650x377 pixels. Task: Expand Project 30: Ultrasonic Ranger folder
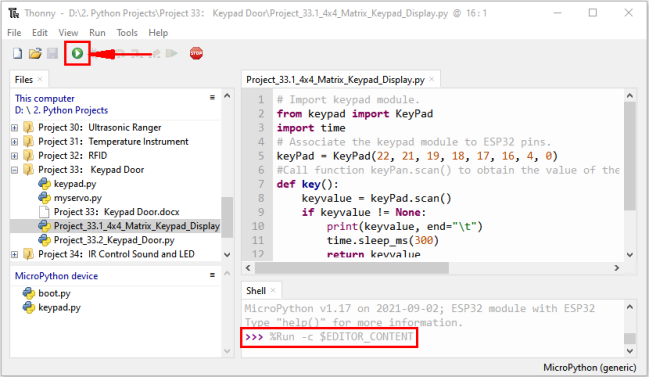(15, 128)
